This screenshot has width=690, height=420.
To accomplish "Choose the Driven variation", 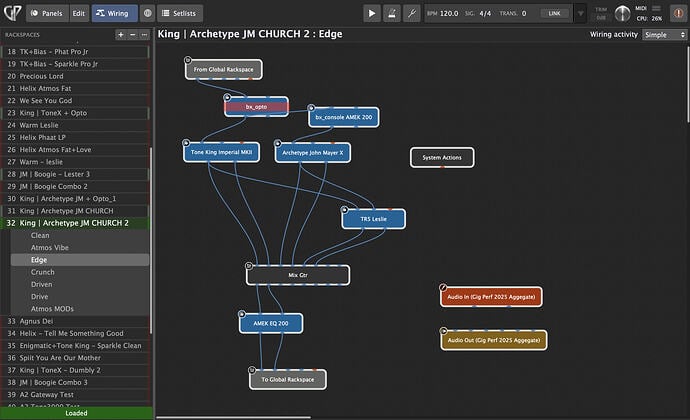I will pyautogui.click(x=80, y=284).
